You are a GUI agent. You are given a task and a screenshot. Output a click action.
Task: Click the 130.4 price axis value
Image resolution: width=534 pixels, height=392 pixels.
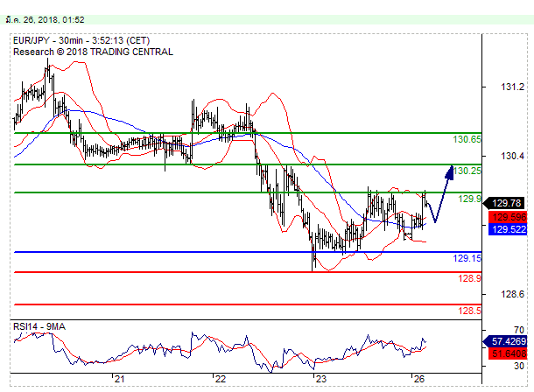512,156
